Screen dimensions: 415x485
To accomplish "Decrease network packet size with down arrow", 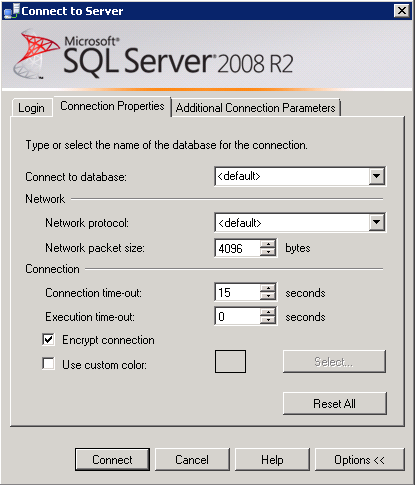I will click(268, 252).
